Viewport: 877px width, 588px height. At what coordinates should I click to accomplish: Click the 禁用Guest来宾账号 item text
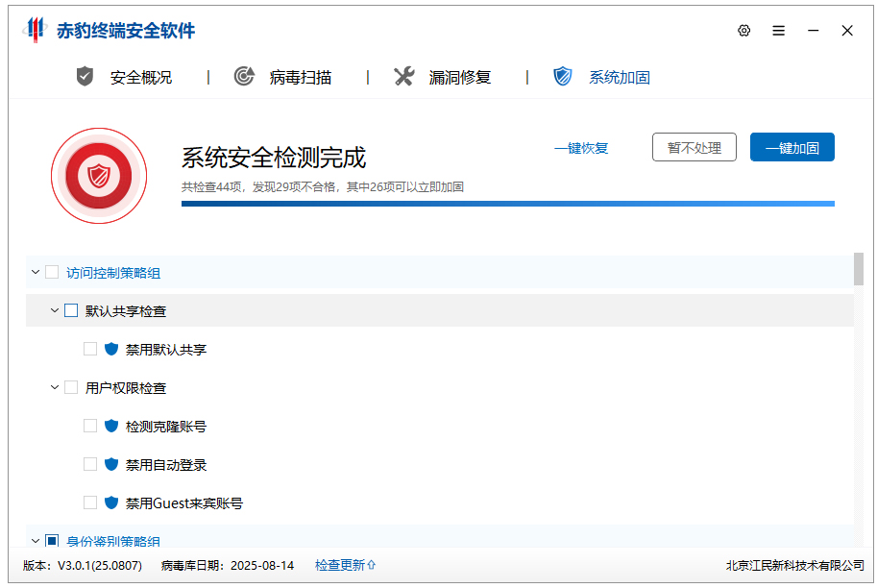(184, 503)
